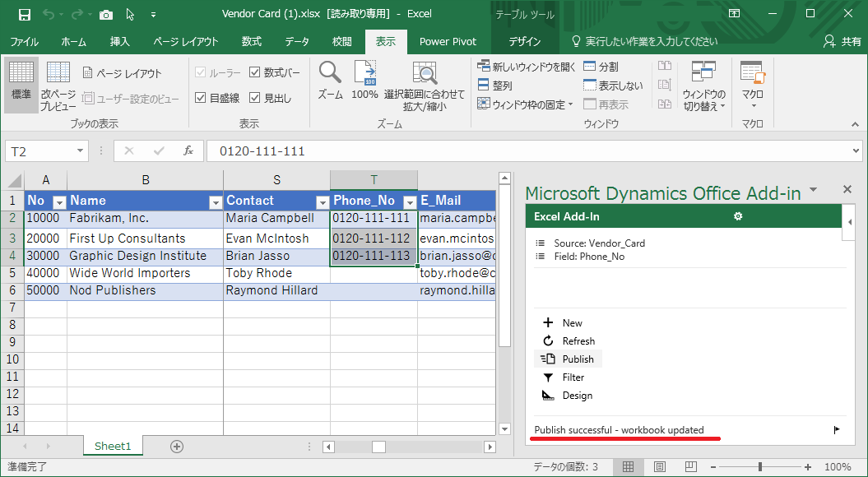868x477 pixels.
Task: Open 改ページプレビュー page break preview
Action: point(58,86)
